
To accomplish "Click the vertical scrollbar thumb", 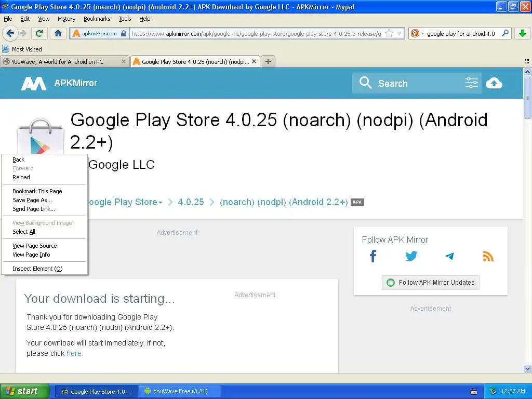I will tap(527, 97).
